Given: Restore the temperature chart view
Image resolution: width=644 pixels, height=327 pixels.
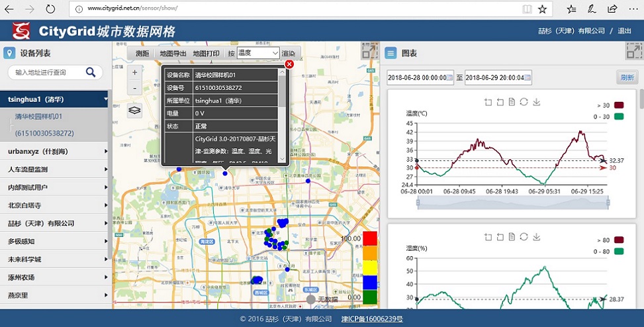Looking at the screenshot, I should point(524,102).
